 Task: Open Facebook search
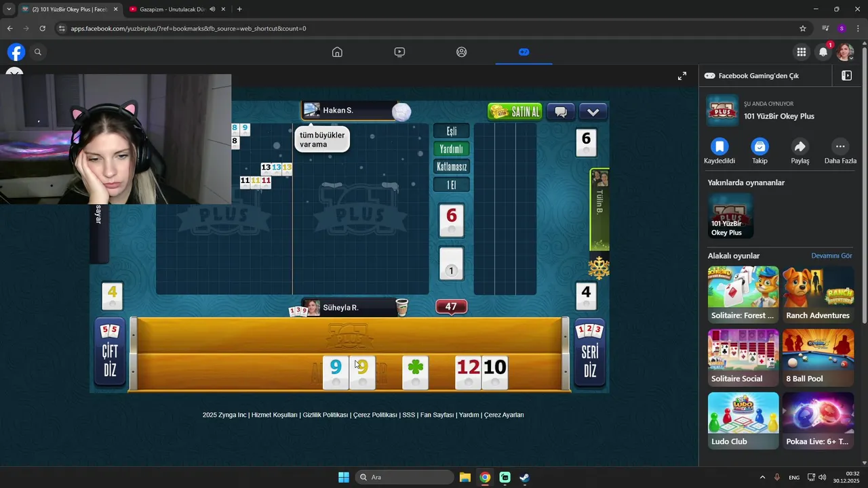pyautogui.click(x=38, y=52)
